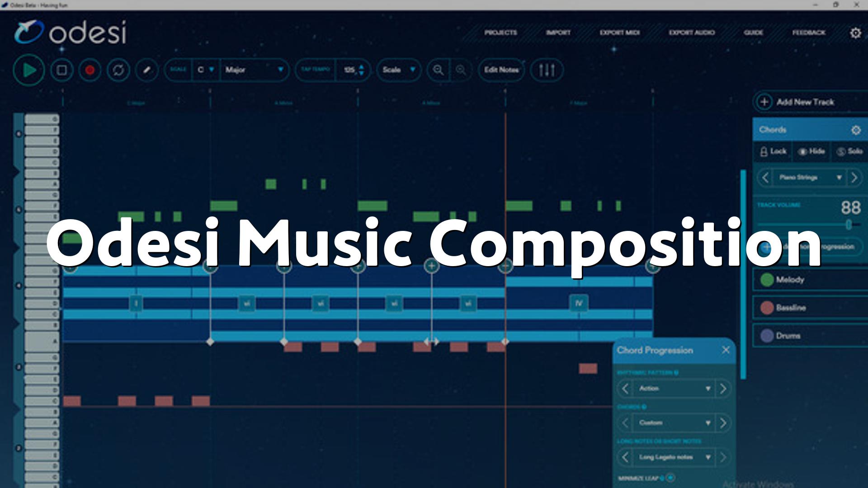
Task: Open the Piano Strings instrument dropdown
Action: tap(809, 178)
